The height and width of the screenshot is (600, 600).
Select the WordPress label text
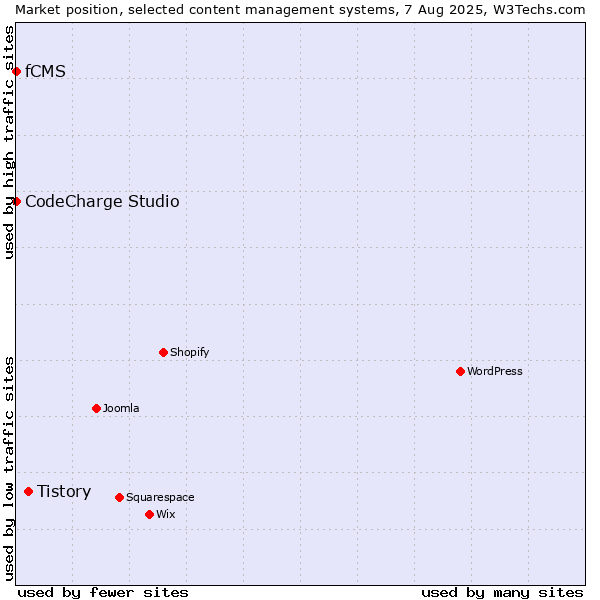[x=495, y=372]
